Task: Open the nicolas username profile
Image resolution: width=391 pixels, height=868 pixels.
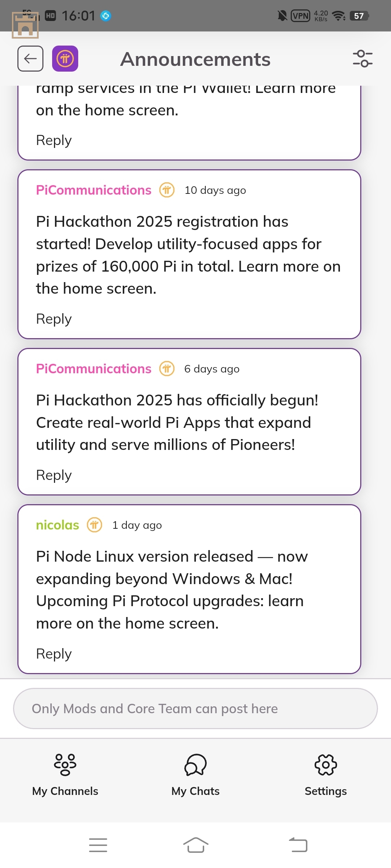Action: [x=58, y=525]
